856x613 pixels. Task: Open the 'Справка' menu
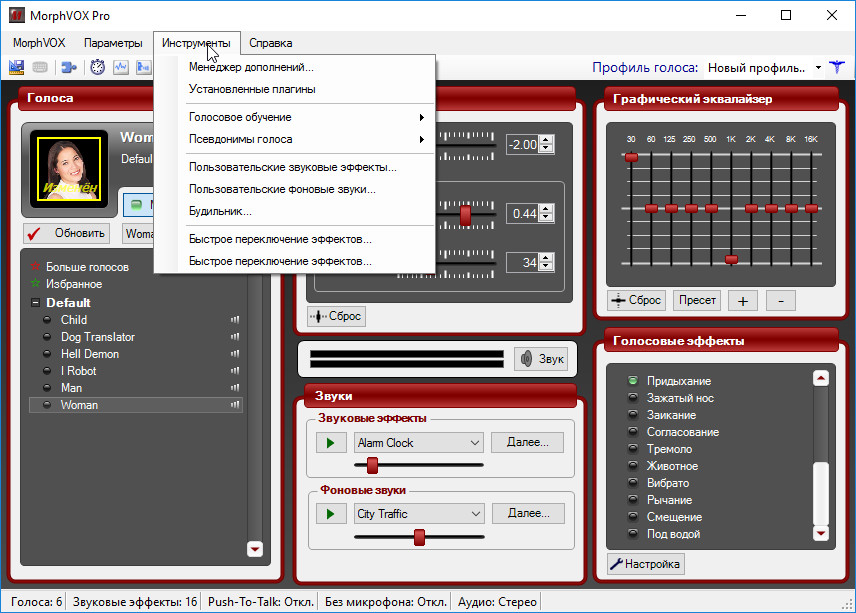(x=270, y=43)
